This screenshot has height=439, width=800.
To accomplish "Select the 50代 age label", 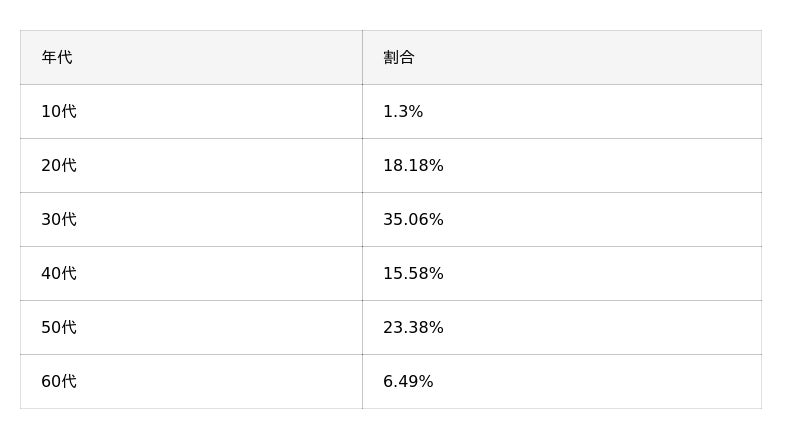I will pos(59,328).
